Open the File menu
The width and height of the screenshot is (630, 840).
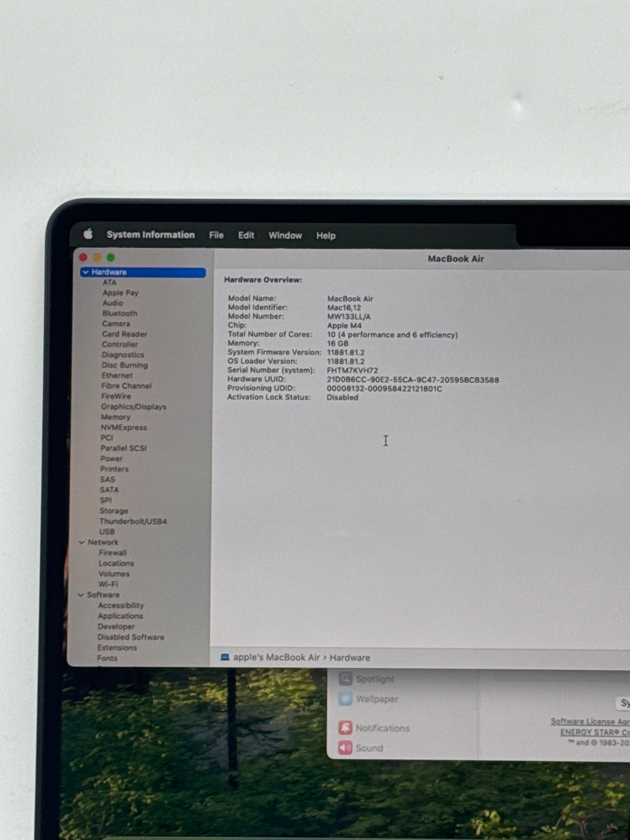[x=216, y=235]
